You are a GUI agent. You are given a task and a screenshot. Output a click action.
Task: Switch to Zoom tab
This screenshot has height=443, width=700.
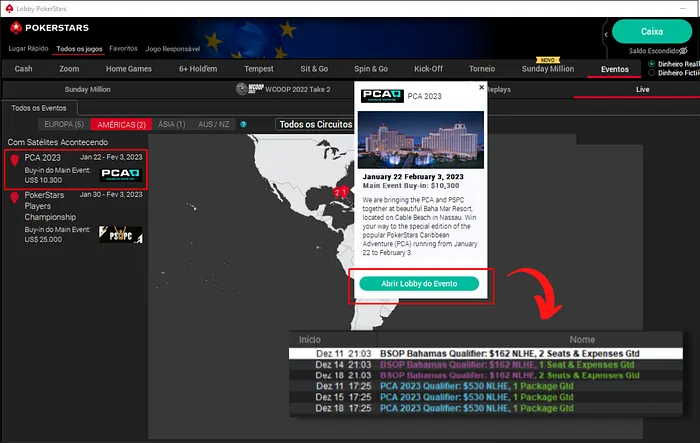click(x=69, y=69)
